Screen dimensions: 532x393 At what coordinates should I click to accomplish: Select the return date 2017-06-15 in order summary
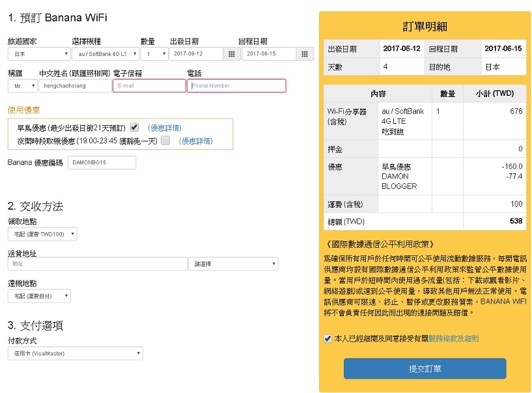503,49
